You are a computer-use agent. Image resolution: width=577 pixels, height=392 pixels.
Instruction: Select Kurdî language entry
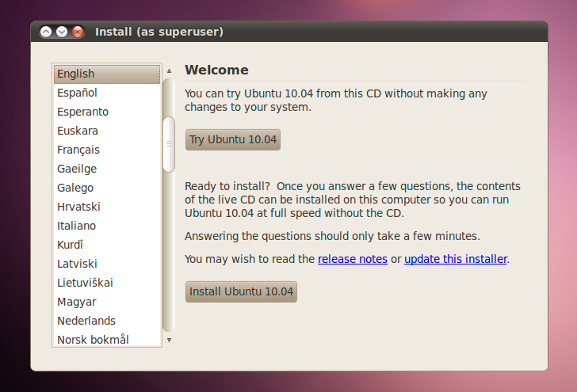(x=107, y=245)
